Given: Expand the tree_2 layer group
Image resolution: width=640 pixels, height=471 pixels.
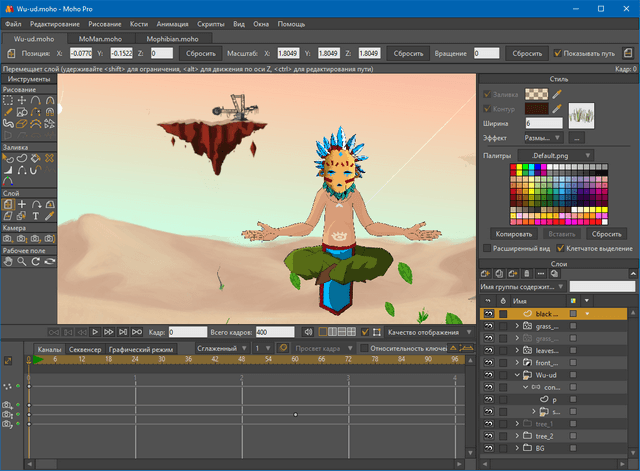Looking at the screenshot, I should click(x=517, y=436).
